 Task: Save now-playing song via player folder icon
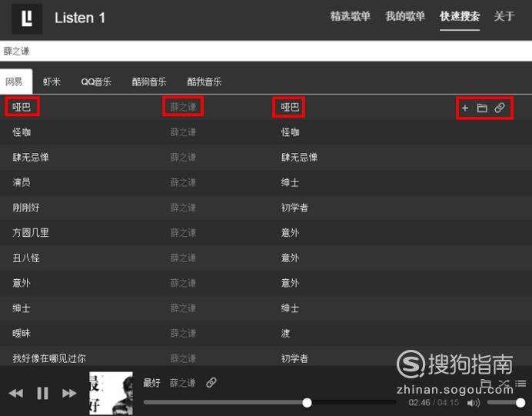(486, 384)
